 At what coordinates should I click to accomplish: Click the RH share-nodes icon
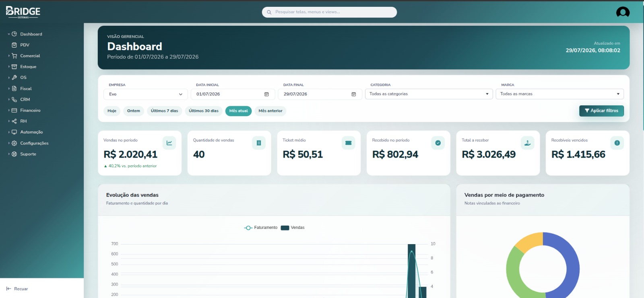coord(14,121)
